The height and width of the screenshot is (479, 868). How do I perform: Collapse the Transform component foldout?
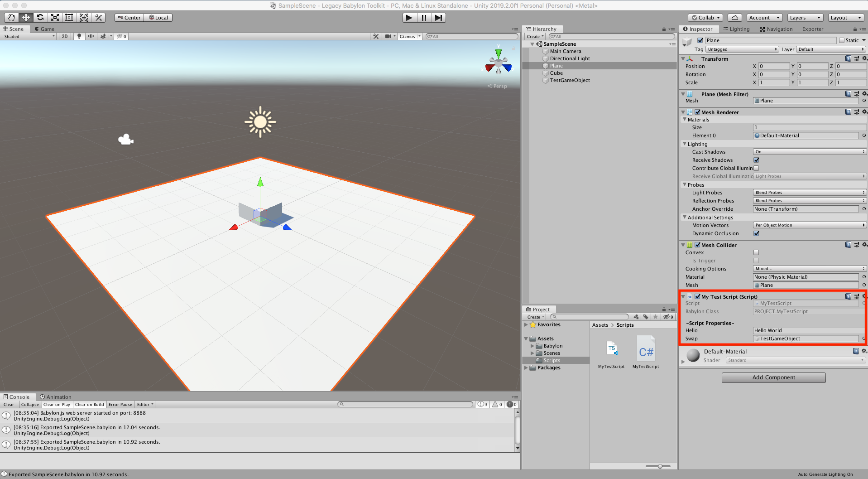click(x=683, y=58)
